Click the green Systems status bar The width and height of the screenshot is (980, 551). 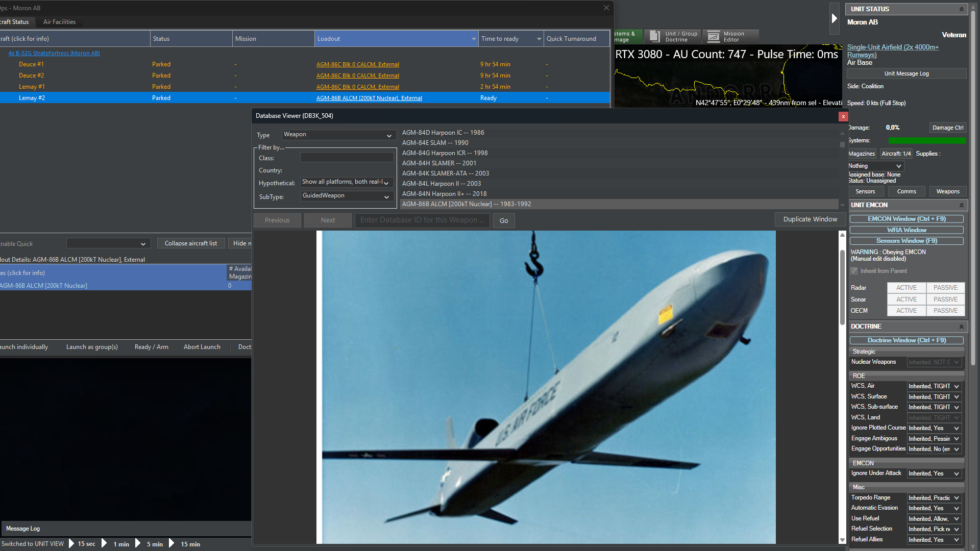coord(927,140)
